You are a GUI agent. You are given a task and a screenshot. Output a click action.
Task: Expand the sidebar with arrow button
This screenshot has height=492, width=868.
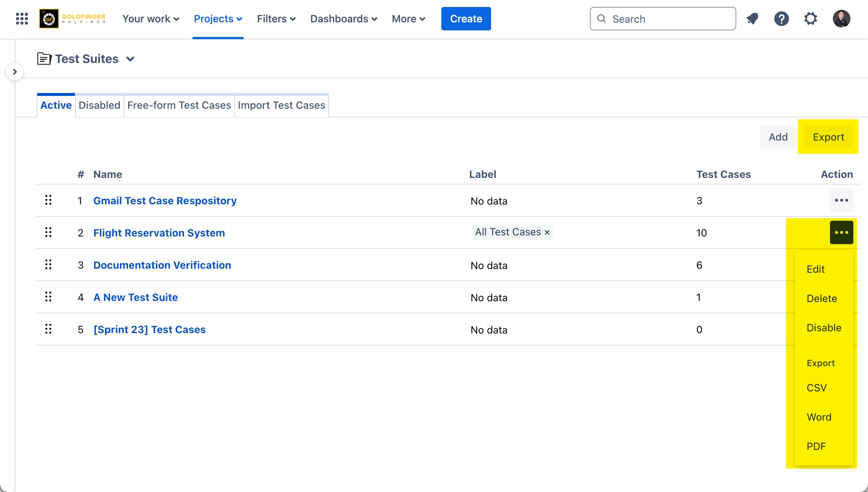pyautogui.click(x=15, y=72)
